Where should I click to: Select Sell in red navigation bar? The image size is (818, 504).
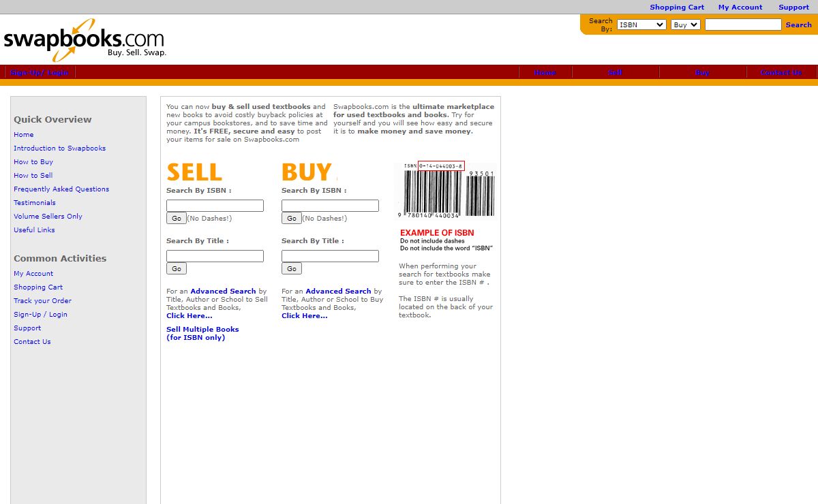coord(615,72)
